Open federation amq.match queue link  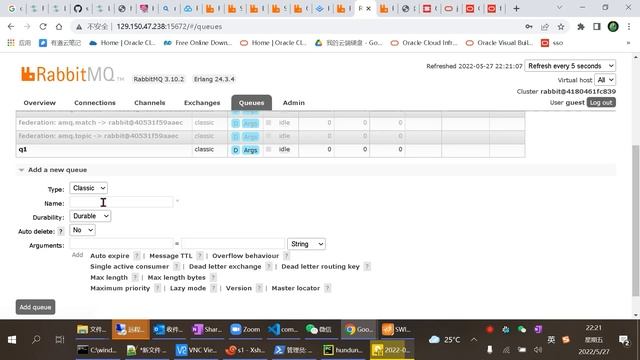(x=101, y=122)
